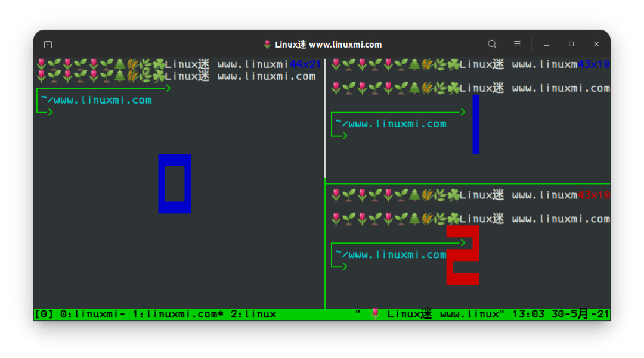Screen dimensions: 644x358
Task: Open the hamburger menu
Action: pyautogui.click(x=517, y=44)
